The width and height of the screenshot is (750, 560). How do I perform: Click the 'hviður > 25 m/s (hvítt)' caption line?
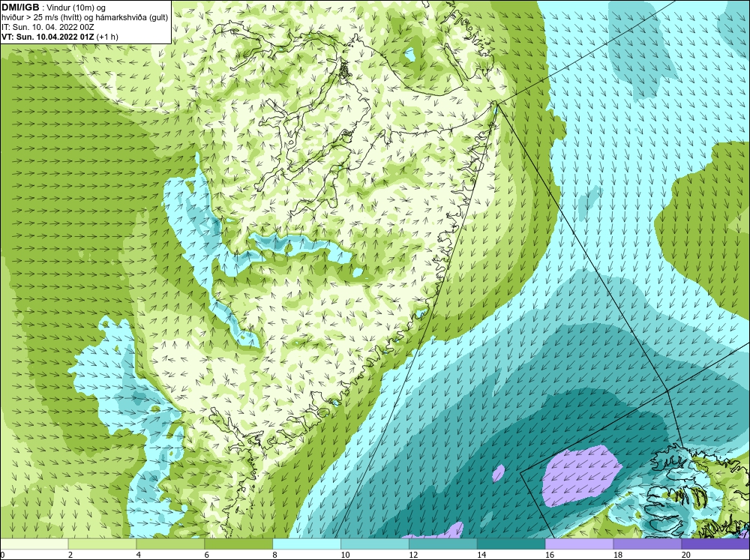point(85,18)
